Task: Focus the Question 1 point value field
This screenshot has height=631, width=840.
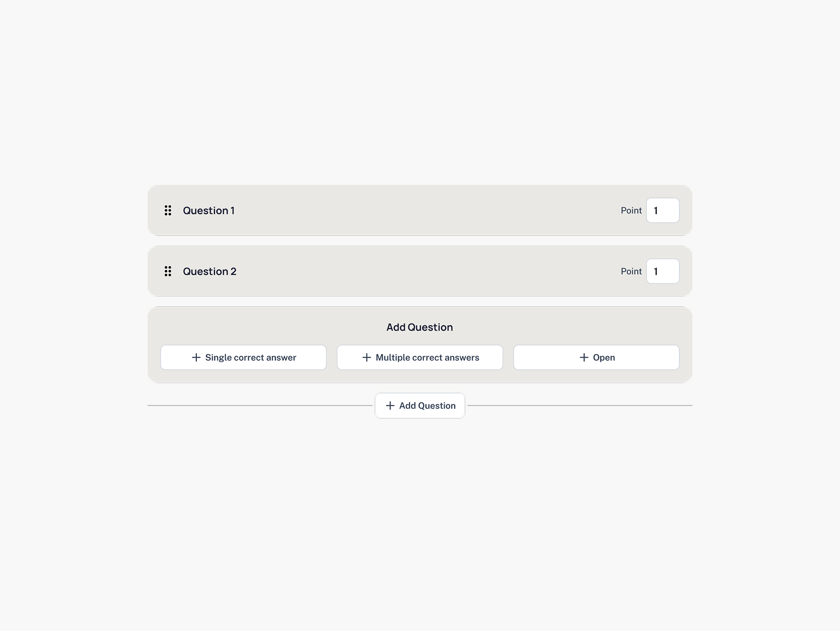Action: coord(663,211)
